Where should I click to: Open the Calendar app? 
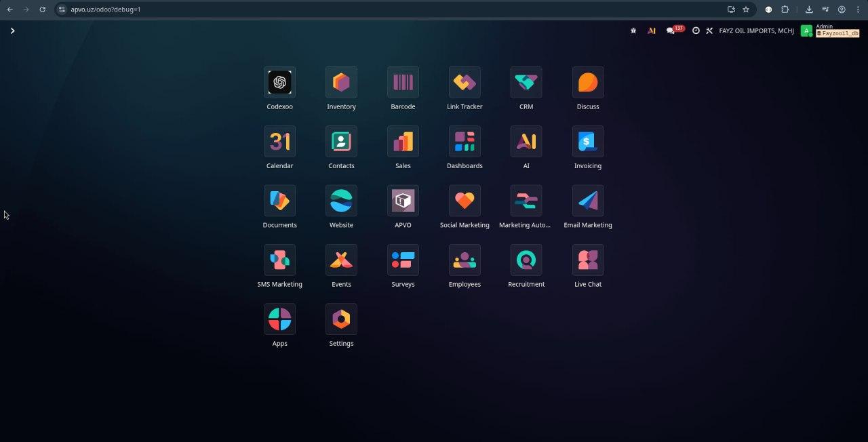(x=279, y=142)
